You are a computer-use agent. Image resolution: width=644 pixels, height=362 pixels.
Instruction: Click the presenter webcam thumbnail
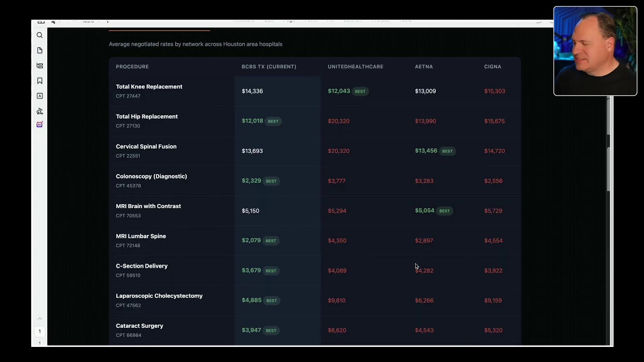[x=595, y=51]
